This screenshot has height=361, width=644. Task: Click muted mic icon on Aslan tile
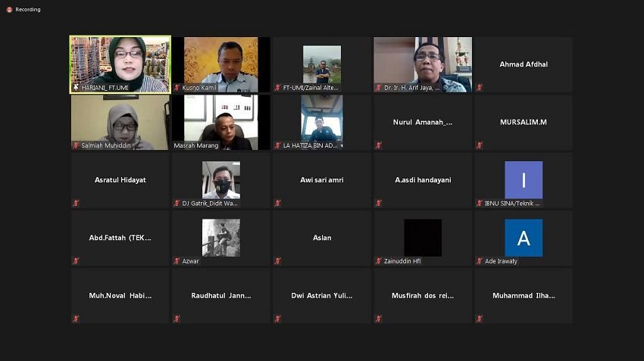tap(277, 261)
